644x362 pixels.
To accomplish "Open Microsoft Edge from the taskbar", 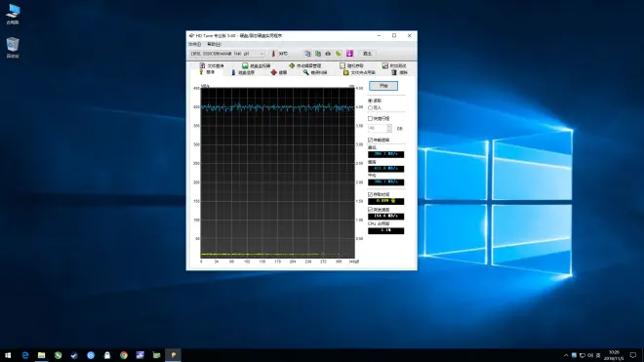I will tap(25, 355).
